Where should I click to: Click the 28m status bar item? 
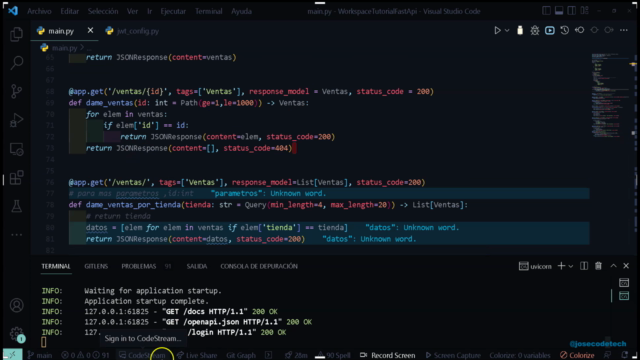tap(296, 355)
